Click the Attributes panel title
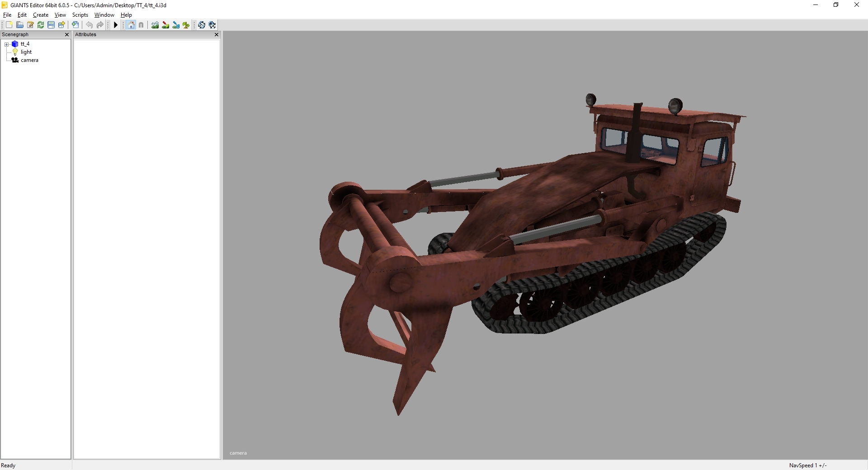The width and height of the screenshot is (868, 470). [x=85, y=34]
